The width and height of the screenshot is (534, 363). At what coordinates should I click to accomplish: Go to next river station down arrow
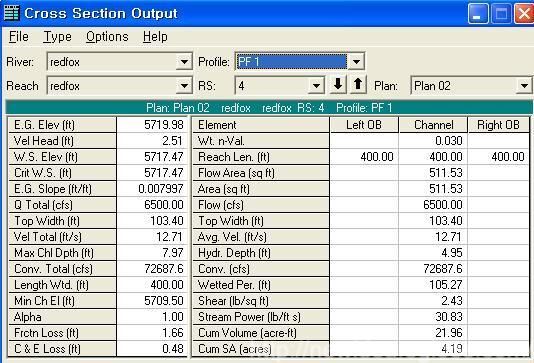(x=338, y=85)
